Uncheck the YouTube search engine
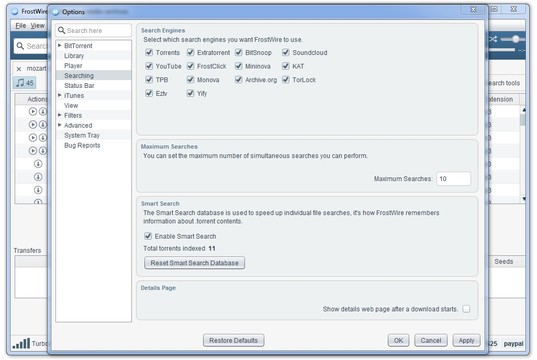The height and width of the screenshot is (360, 537). click(x=149, y=66)
